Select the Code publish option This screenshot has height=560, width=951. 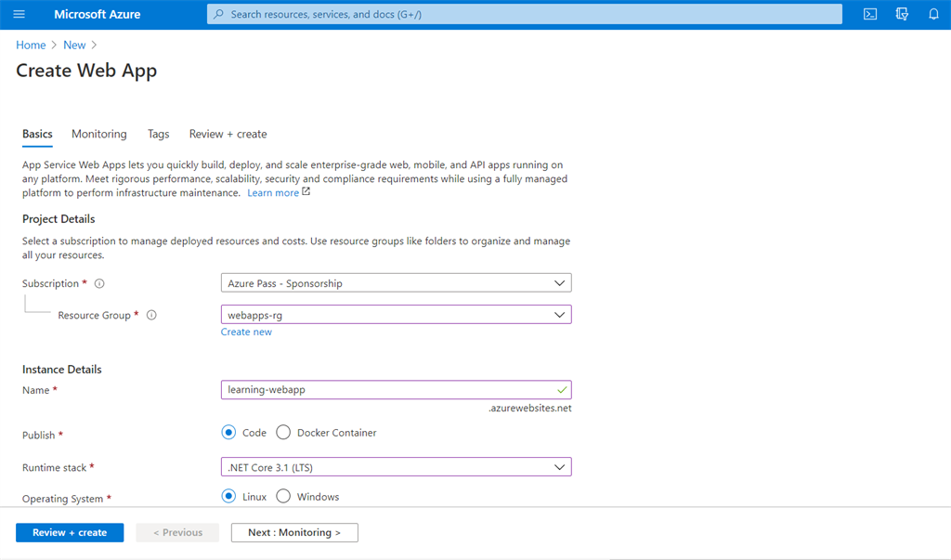coord(228,433)
